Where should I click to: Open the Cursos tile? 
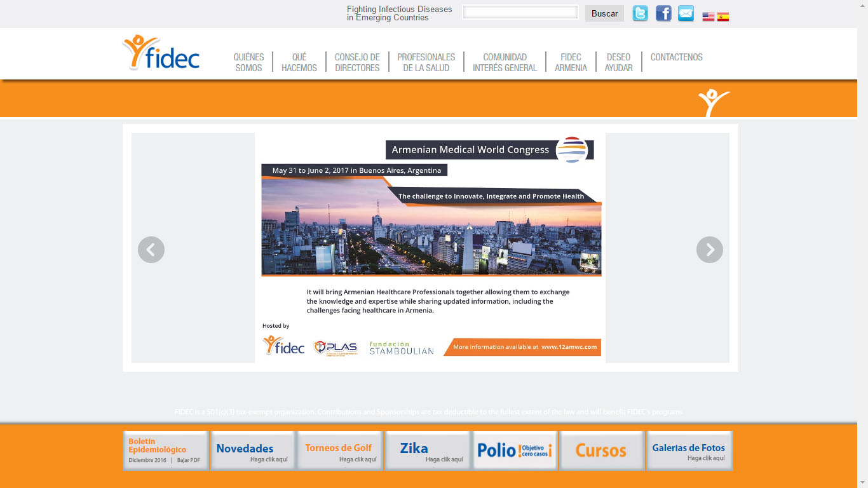coord(602,451)
